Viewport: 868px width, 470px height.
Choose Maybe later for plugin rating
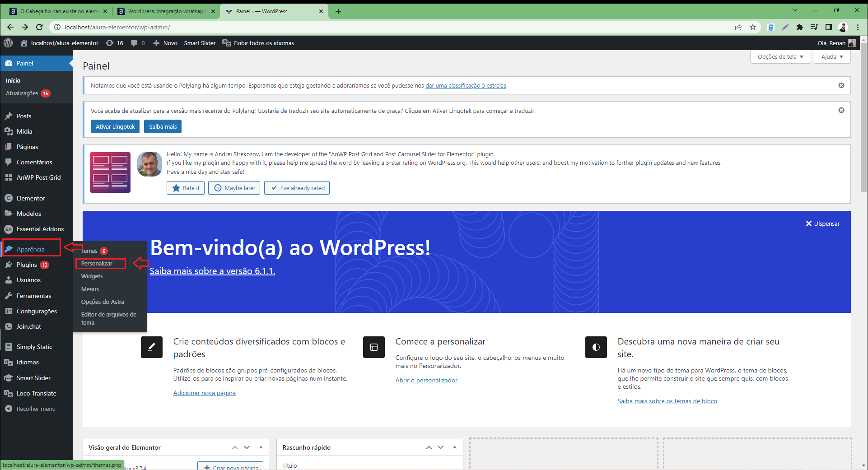coord(234,188)
